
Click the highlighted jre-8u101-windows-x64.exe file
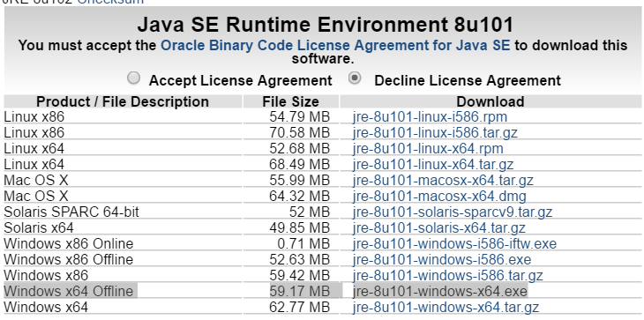point(439,291)
